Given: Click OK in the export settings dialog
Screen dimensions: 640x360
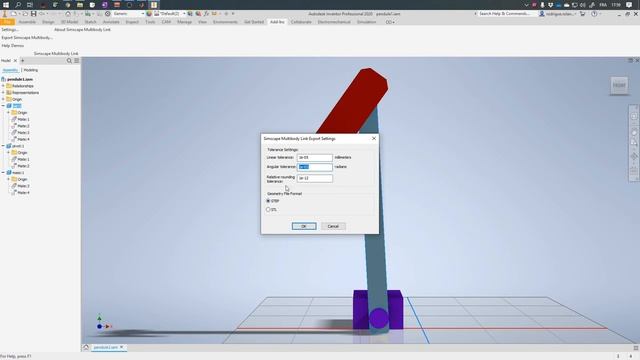Looking at the screenshot, I should 304,227.
